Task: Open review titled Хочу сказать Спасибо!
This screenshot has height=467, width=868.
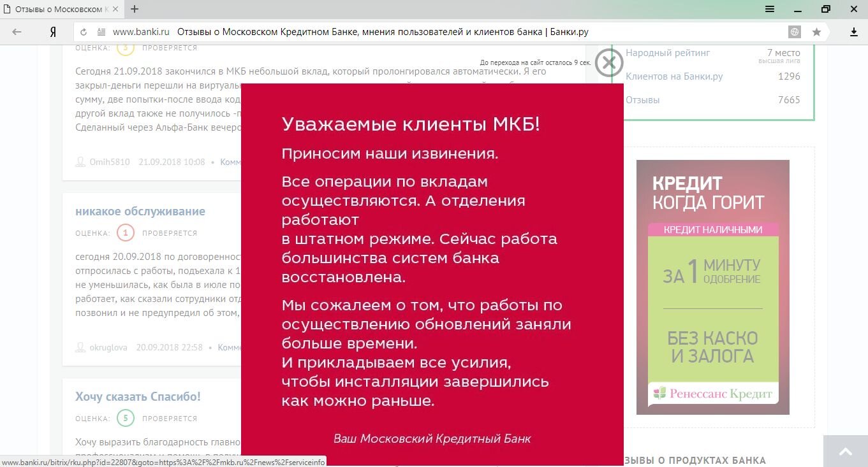Action: (x=138, y=397)
